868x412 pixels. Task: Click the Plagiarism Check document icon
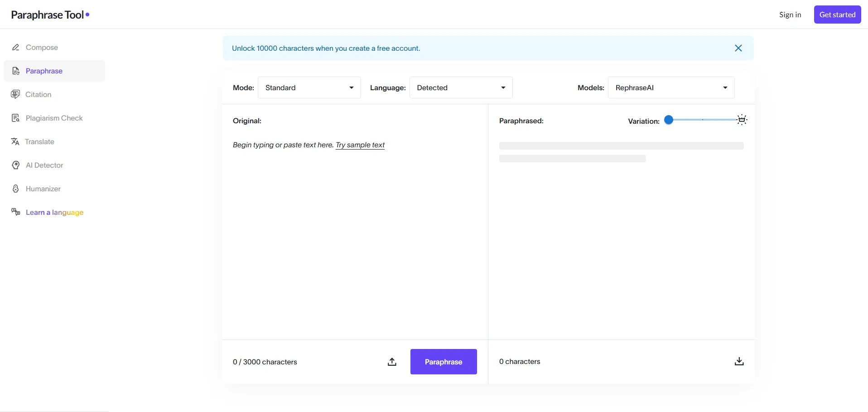[x=16, y=118]
